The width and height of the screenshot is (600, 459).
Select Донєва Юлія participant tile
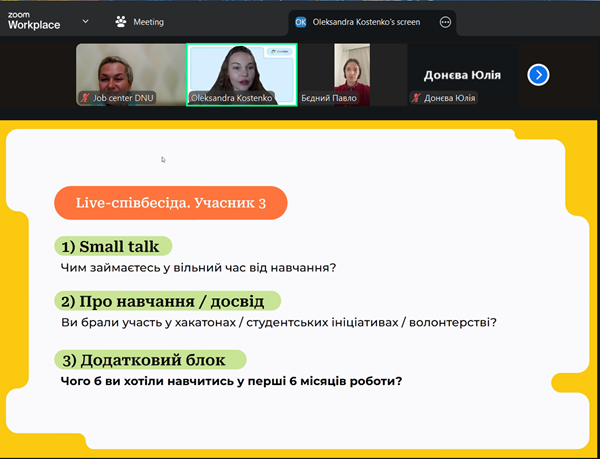pyautogui.click(x=462, y=72)
